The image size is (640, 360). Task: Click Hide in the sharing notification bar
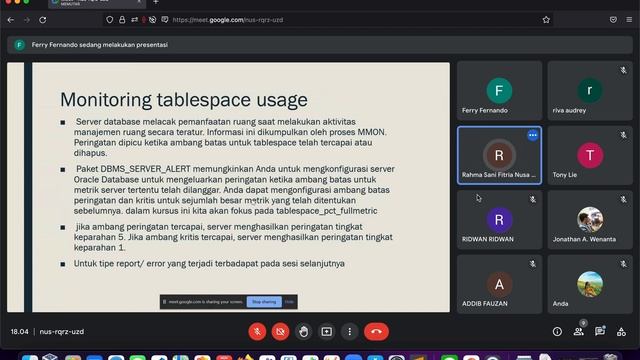[289, 302]
